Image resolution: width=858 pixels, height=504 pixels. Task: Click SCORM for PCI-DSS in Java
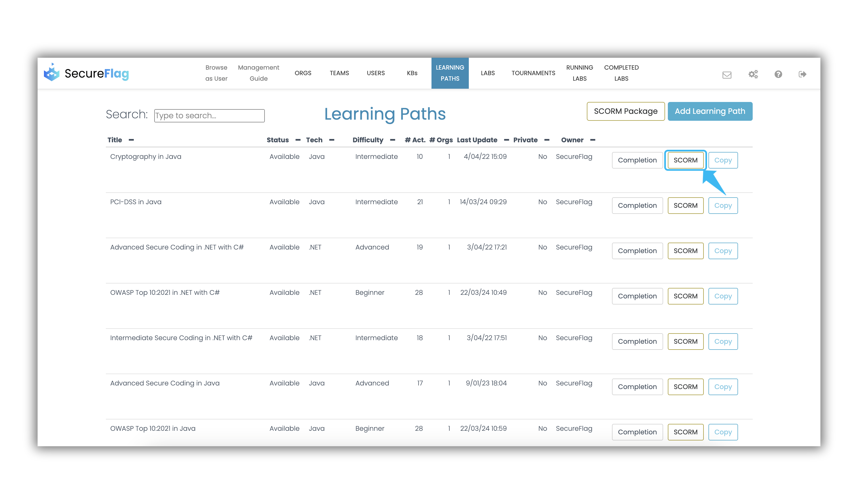686,206
